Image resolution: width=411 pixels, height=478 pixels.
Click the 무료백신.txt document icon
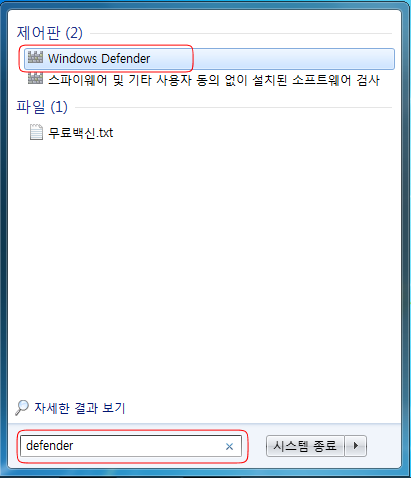coord(36,132)
